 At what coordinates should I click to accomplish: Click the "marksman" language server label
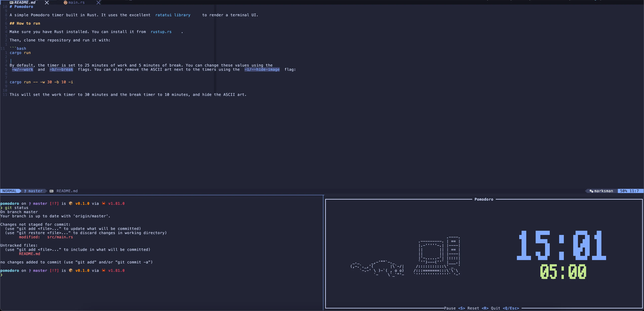point(604,191)
